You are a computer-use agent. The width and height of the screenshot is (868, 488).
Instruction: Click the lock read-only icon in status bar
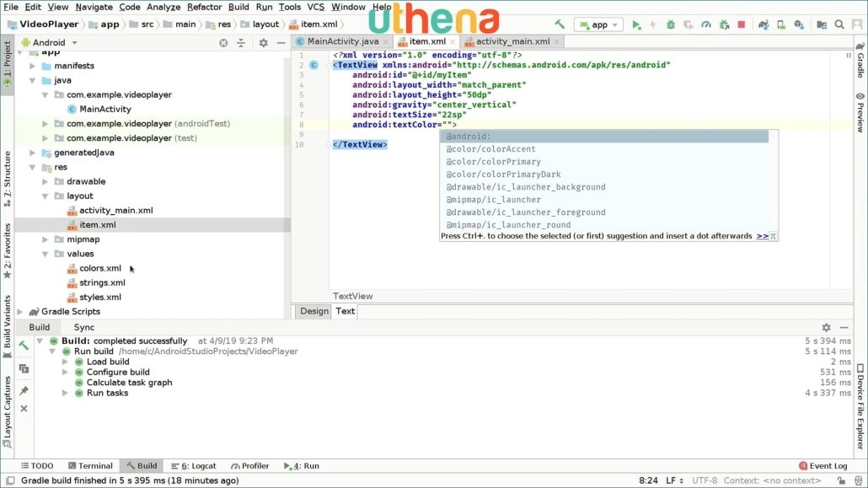[x=841, y=480]
